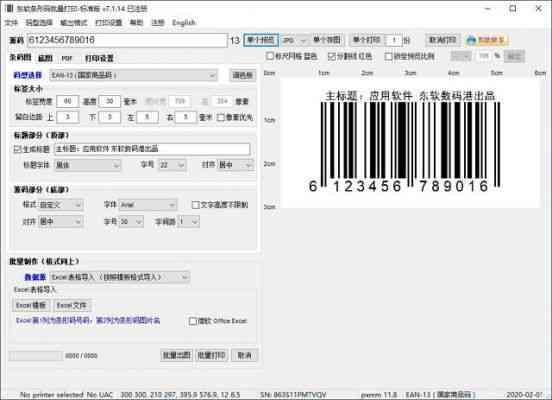552x400 pixels.
Task: Click the print copies field showing 1
Action: pyautogui.click(x=394, y=40)
